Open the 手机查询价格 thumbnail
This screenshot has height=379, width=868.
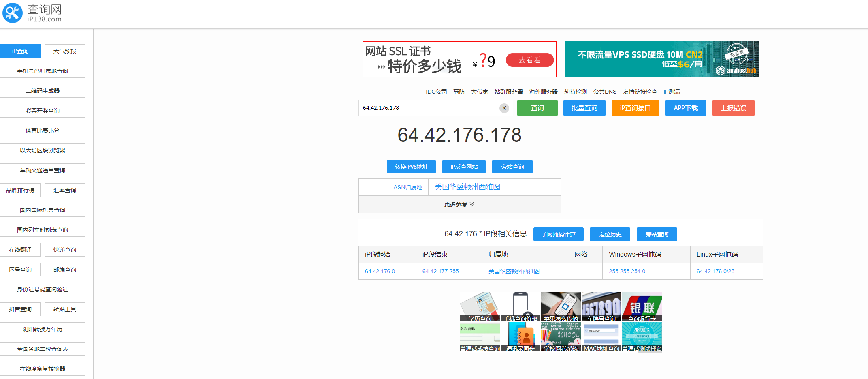coord(520,307)
